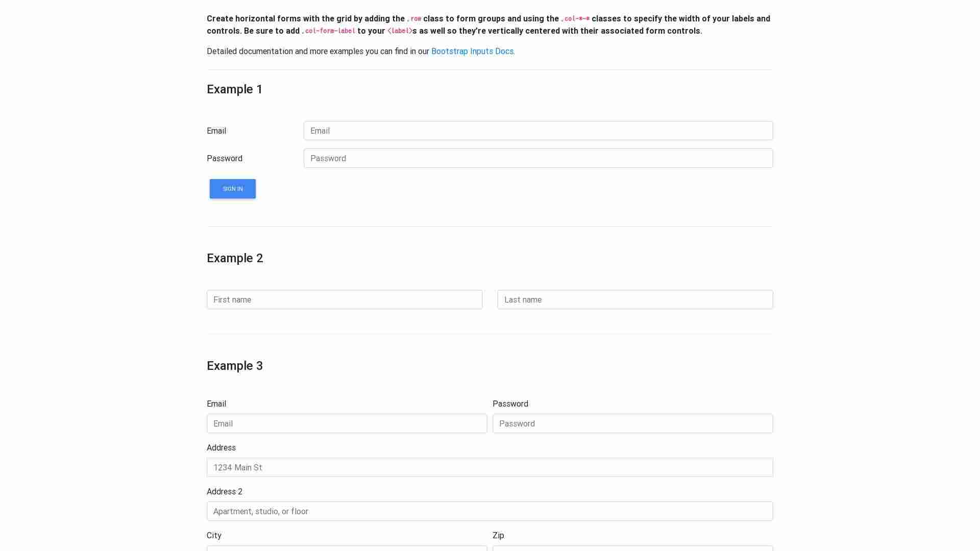Select the Example 2 heading text
The height and width of the screenshot is (551, 980).
(x=235, y=258)
